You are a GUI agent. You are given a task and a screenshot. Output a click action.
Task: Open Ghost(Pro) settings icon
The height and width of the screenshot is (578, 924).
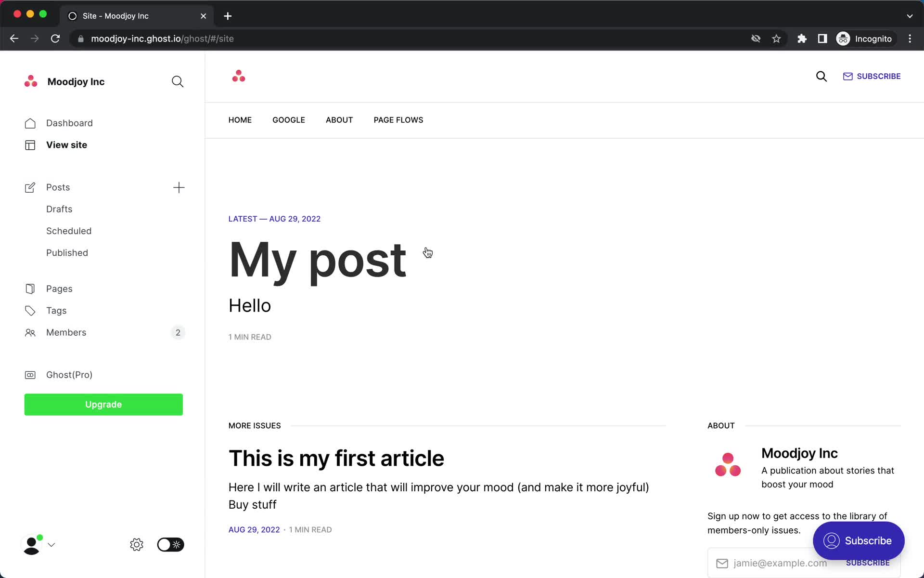pos(31,374)
